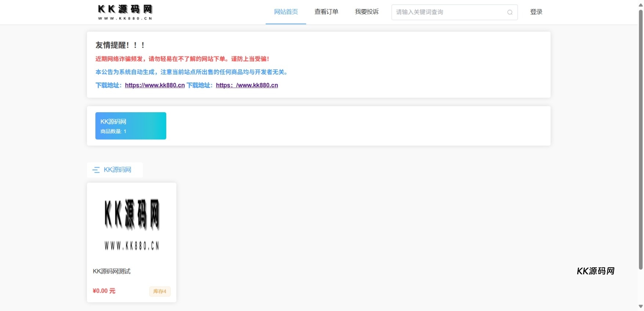Click the KK源码网 logo in header

tap(125, 12)
